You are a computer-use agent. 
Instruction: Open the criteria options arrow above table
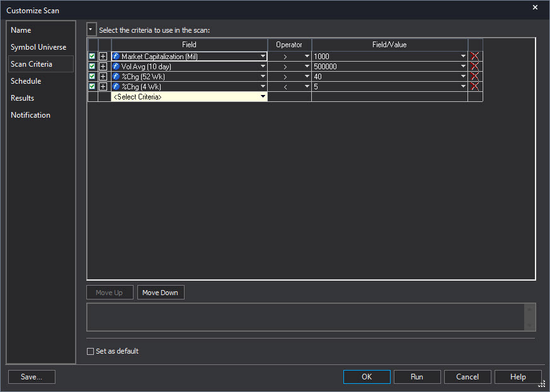[x=91, y=30]
